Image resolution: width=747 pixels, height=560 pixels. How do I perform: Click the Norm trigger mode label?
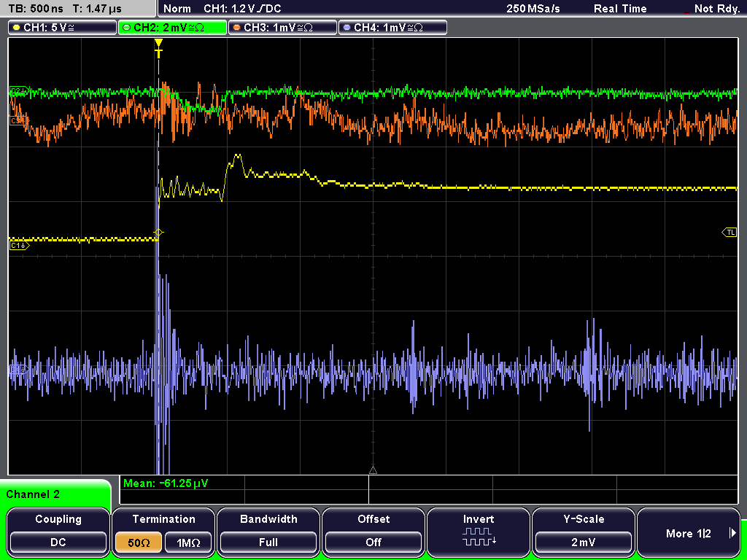[x=177, y=9]
